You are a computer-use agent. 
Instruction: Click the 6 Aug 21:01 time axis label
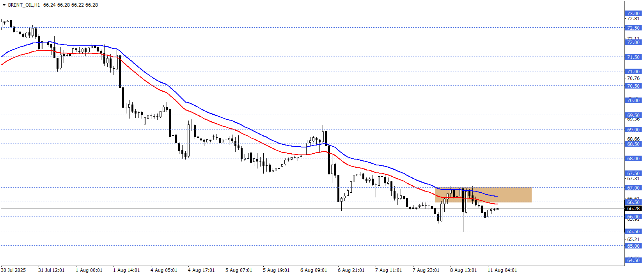(x=351, y=270)
